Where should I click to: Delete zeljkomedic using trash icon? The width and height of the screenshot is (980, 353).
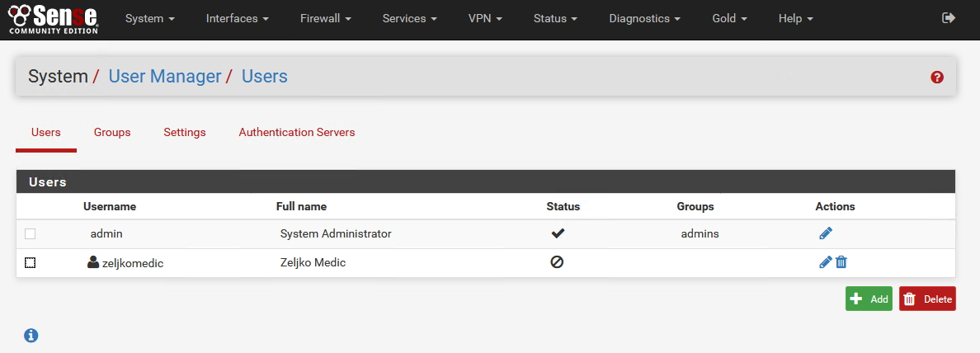(841, 262)
